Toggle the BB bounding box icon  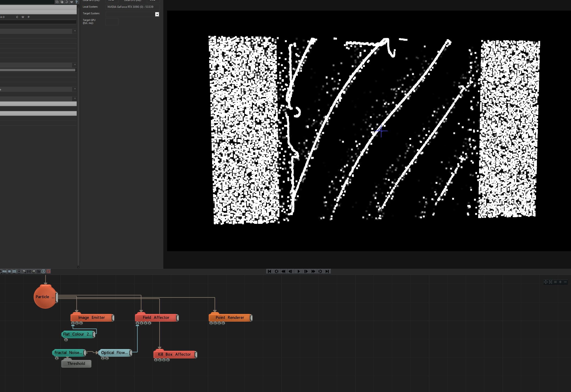pyautogui.click(x=9, y=271)
